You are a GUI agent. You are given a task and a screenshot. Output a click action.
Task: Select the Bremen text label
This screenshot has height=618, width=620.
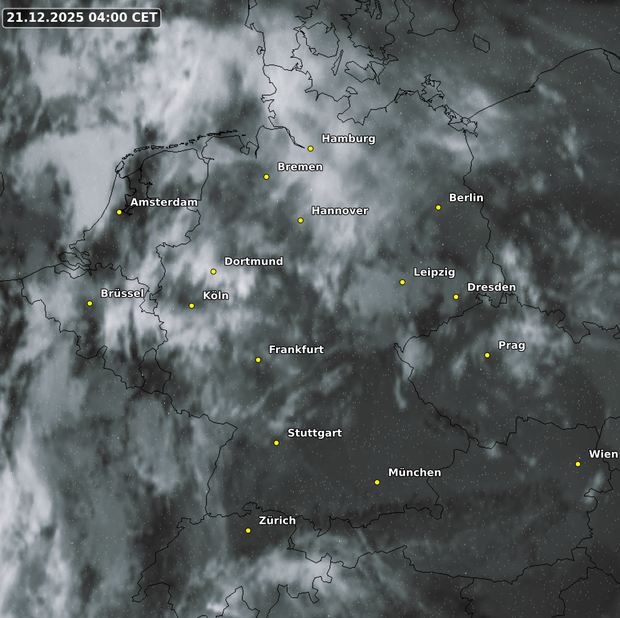(x=300, y=167)
